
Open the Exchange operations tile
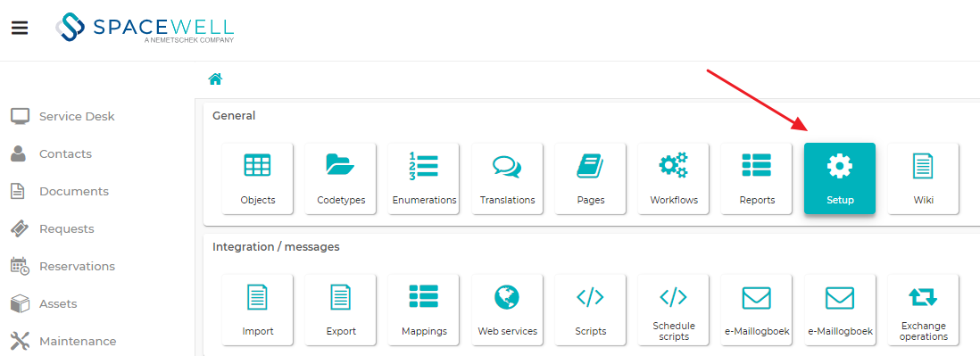(x=923, y=310)
